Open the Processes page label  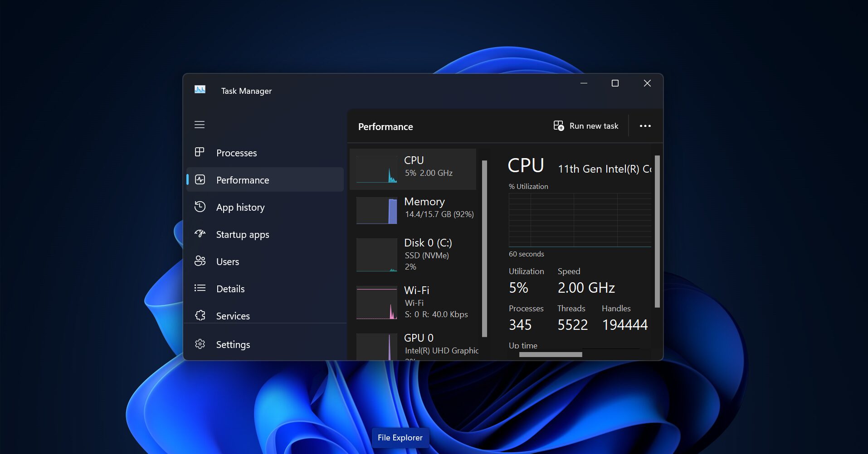236,153
